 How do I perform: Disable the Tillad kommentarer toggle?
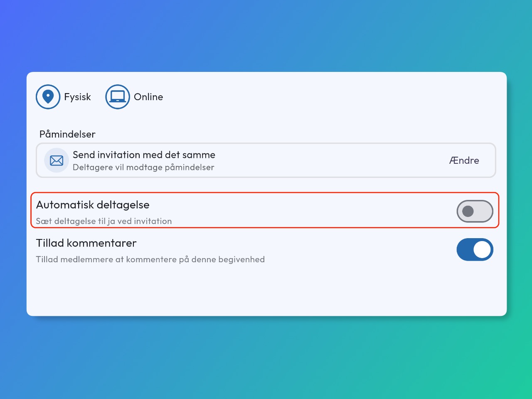[475, 249]
